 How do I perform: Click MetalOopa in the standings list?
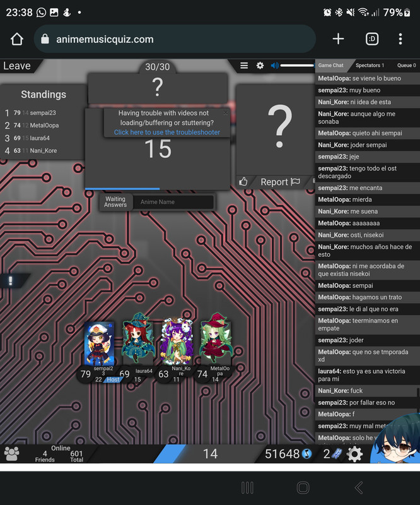coord(44,126)
